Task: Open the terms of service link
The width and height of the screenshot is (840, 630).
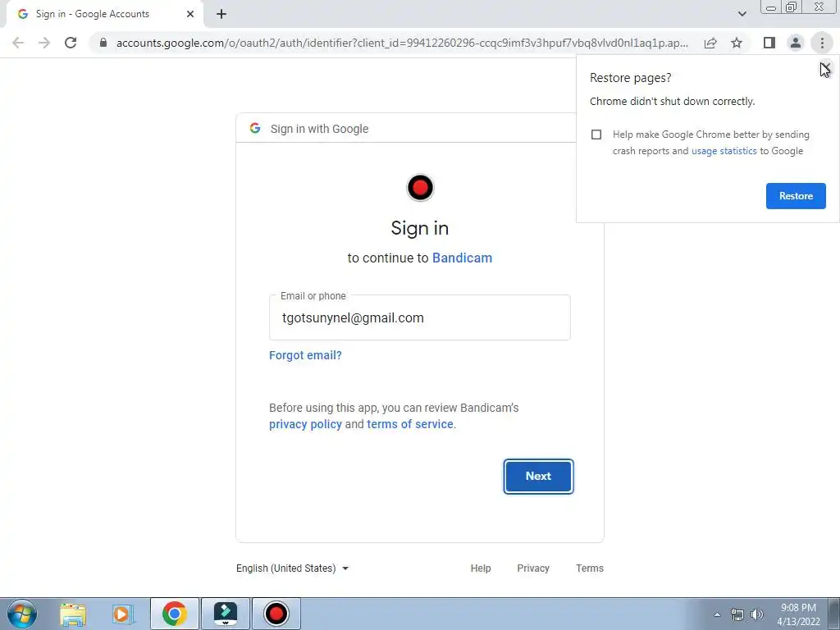Action: click(410, 424)
